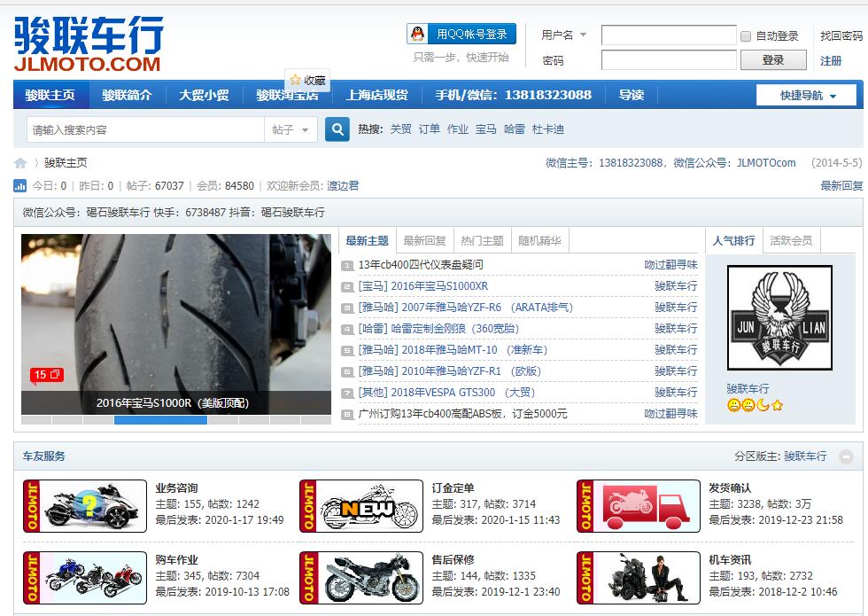Click the JLMOTO.COM site logo
The width and height of the screenshot is (868, 616).
(89, 43)
